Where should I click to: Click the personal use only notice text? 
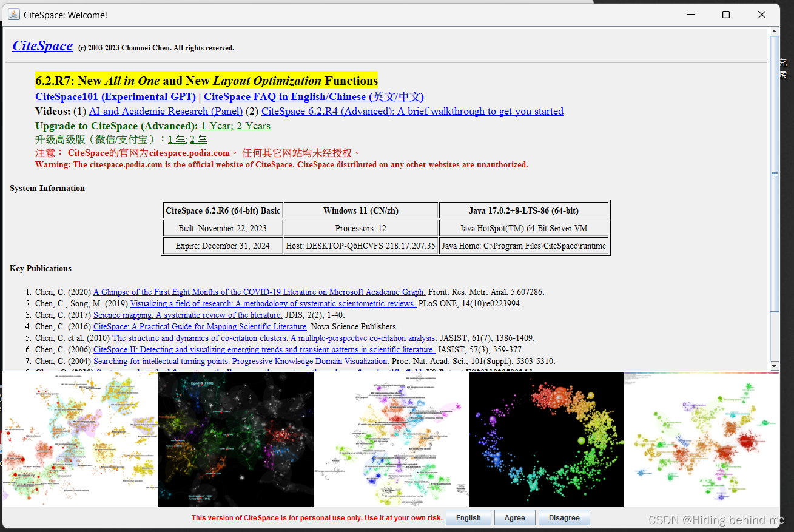pos(317,518)
